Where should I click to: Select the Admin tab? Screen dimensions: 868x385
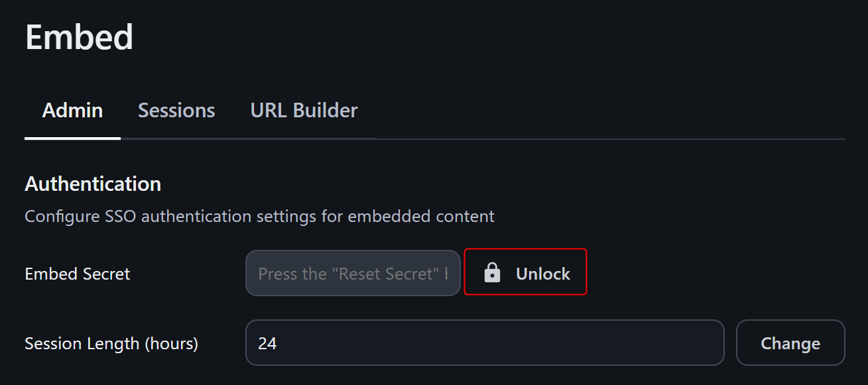click(72, 110)
